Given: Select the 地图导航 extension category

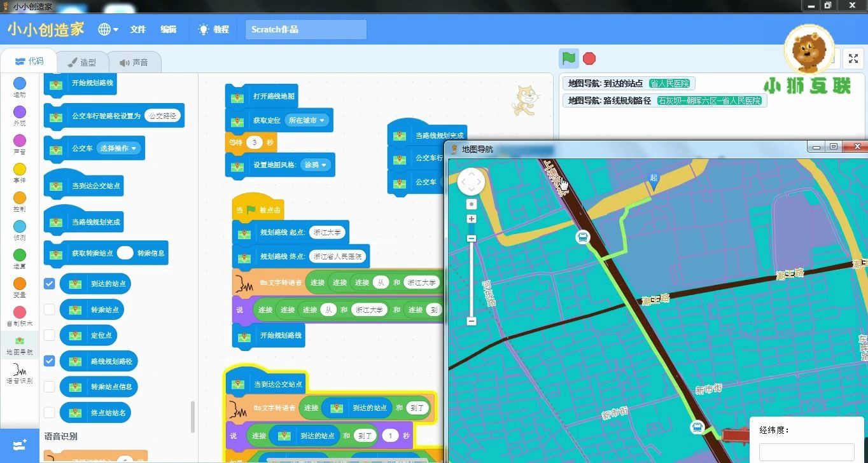Looking at the screenshot, I should point(20,345).
